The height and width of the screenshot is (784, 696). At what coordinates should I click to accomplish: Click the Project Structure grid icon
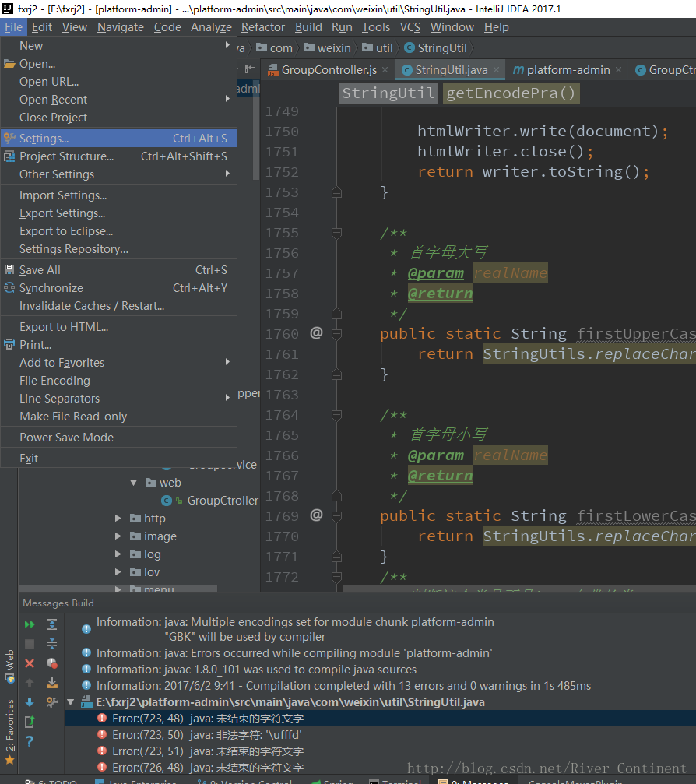(x=9, y=156)
